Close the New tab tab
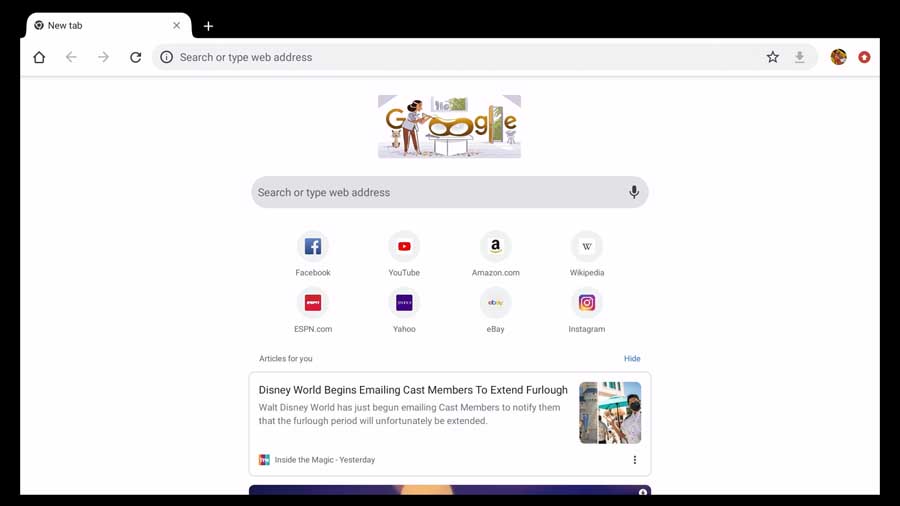 [176, 25]
